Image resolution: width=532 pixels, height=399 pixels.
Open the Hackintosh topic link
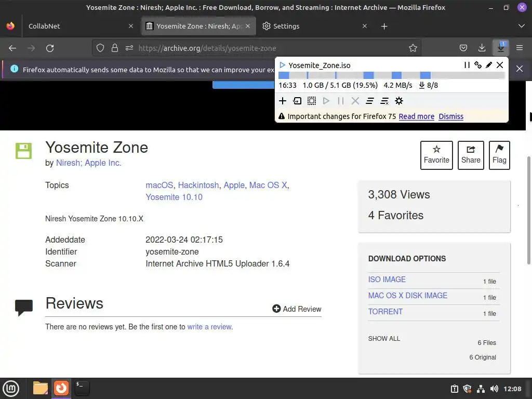point(198,185)
